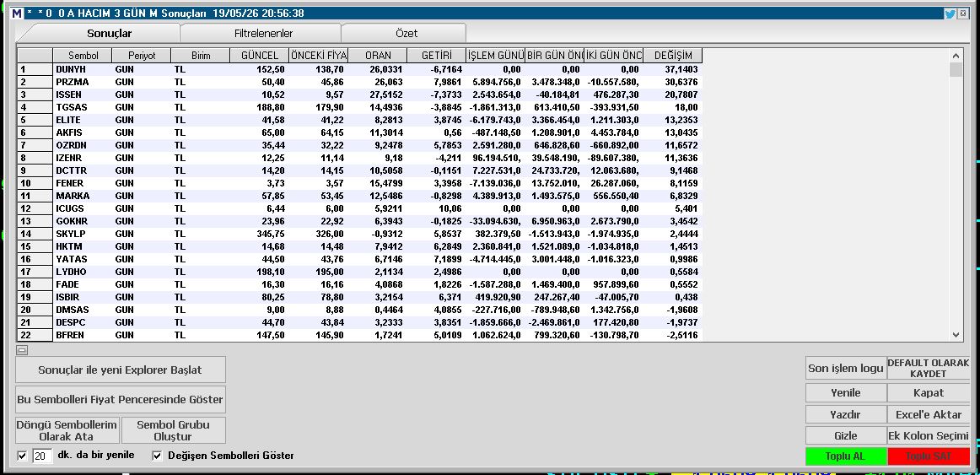Sort by the GETİRİ column header

(436, 56)
